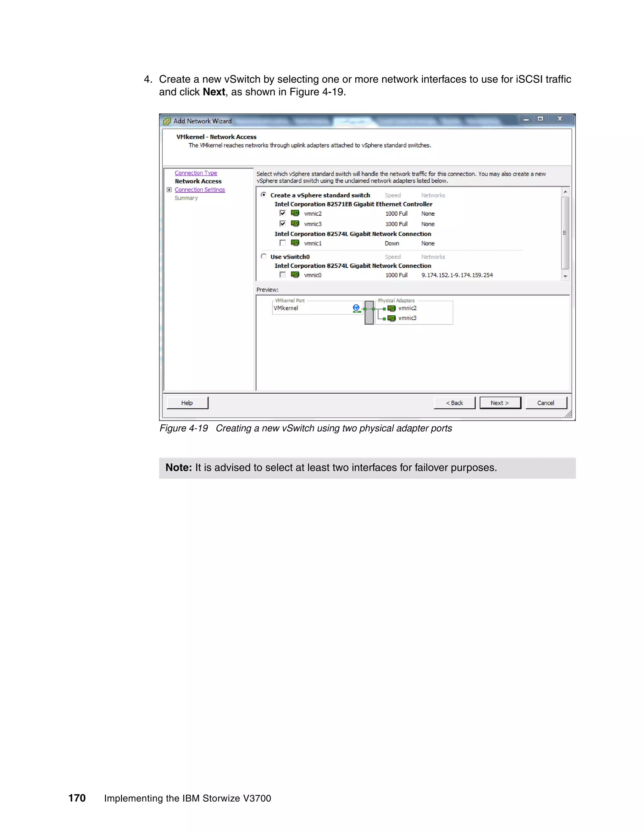Click the VMkernel label in preview
644x833 pixels.
pyautogui.click(x=286, y=308)
